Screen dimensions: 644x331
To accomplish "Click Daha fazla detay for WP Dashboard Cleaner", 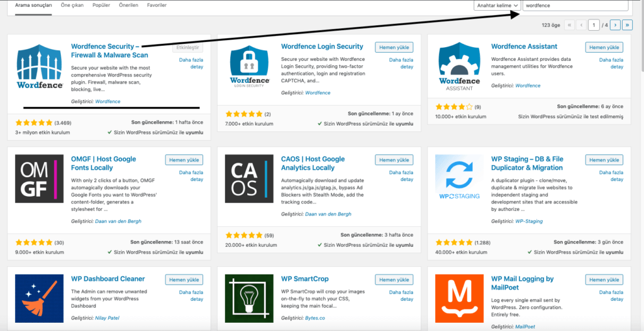I will click(x=191, y=296).
